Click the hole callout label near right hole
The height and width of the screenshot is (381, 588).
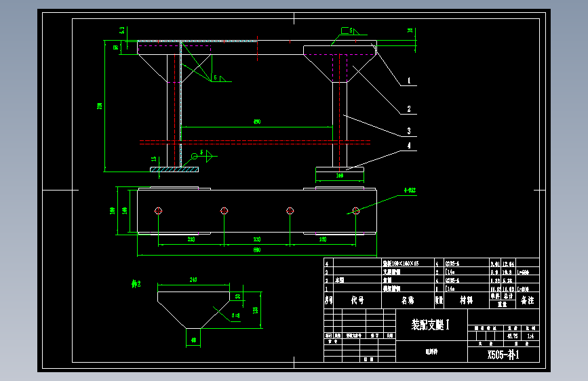pyautogui.click(x=410, y=190)
